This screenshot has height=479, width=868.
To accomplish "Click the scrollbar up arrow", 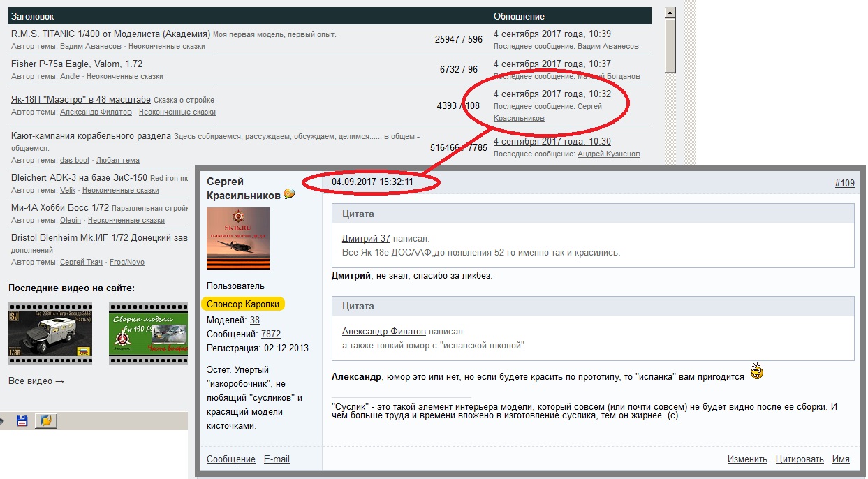I will (x=670, y=13).
